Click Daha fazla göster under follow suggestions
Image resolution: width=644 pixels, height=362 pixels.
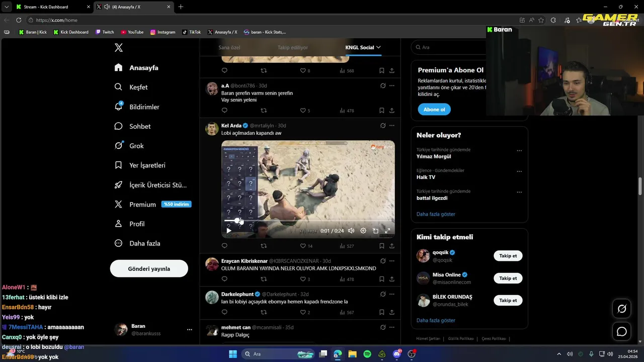(x=436, y=320)
